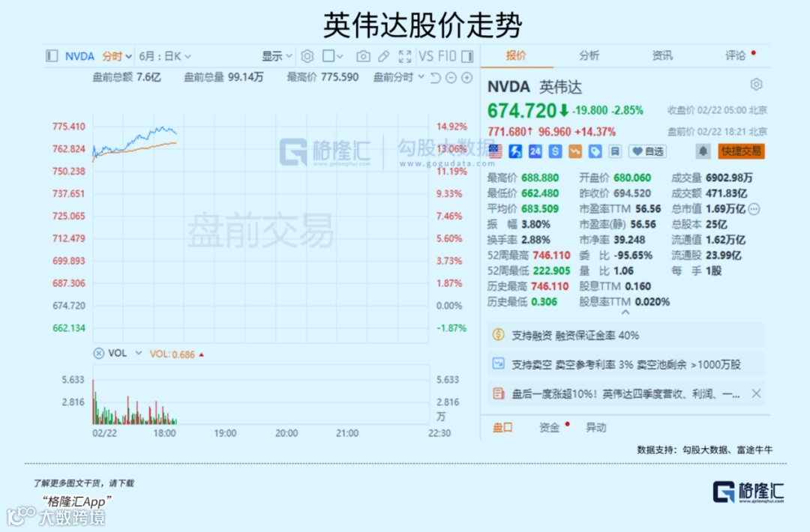Click the VS compare button
Screen dimensions: 810x532
pyautogui.click(x=426, y=55)
